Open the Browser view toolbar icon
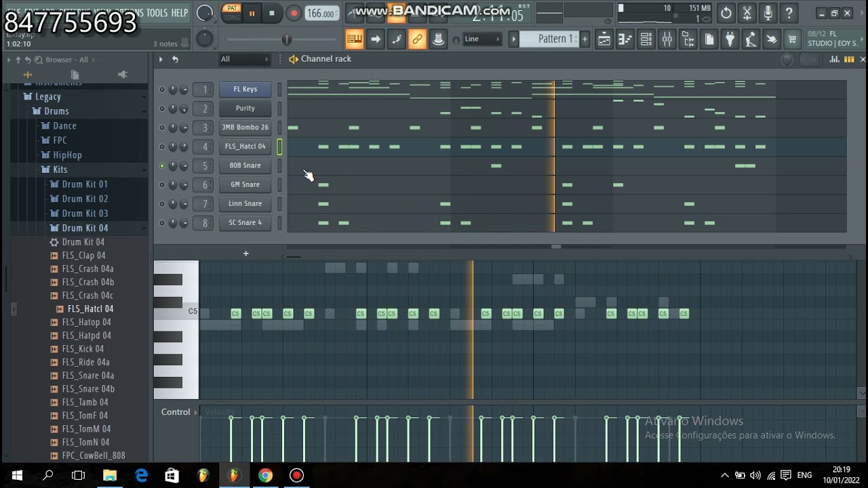Viewport: 868px width, 488px height. point(688,39)
